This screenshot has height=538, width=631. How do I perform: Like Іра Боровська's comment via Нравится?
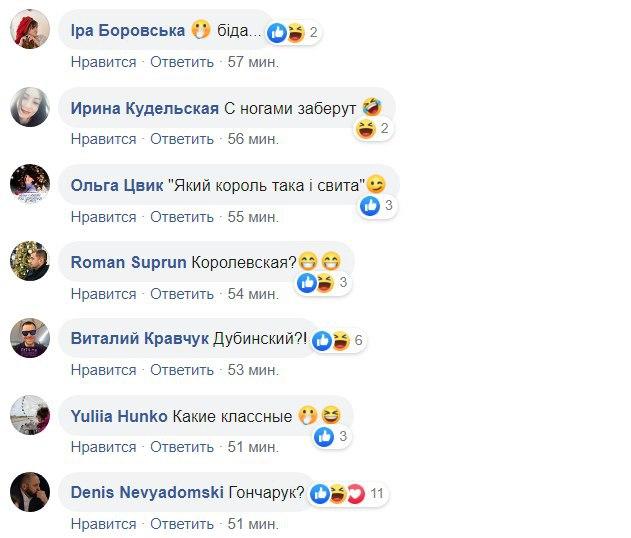coord(103,62)
